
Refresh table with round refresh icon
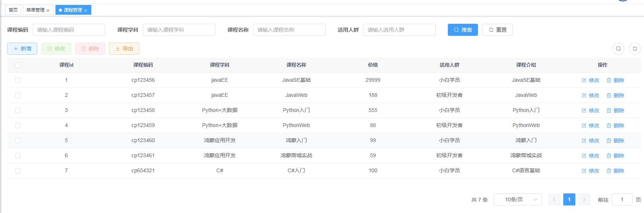[x=635, y=49]
